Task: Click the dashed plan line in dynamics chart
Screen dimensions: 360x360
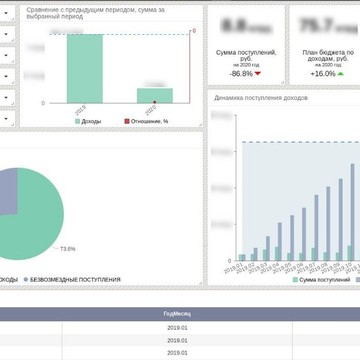Action: pyautogui.click(x=301, y=142)
